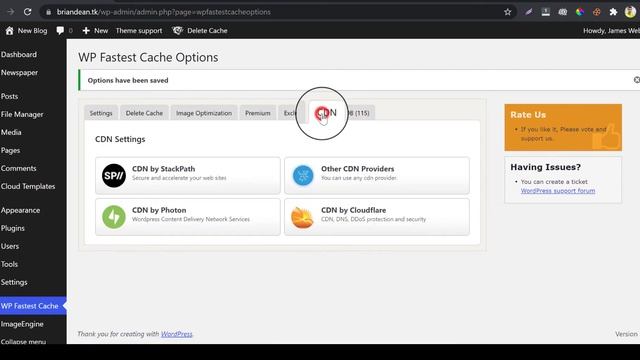The image size is (640, 360).
Task: Choose Other CDN Providers card
Action: tap(377, 176)
